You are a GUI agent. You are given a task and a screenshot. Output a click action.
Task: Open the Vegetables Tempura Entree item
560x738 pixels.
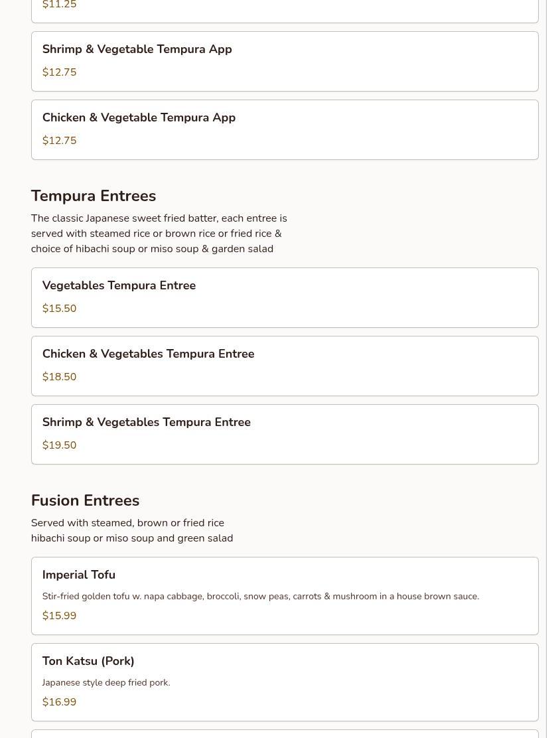click(285, 297)
